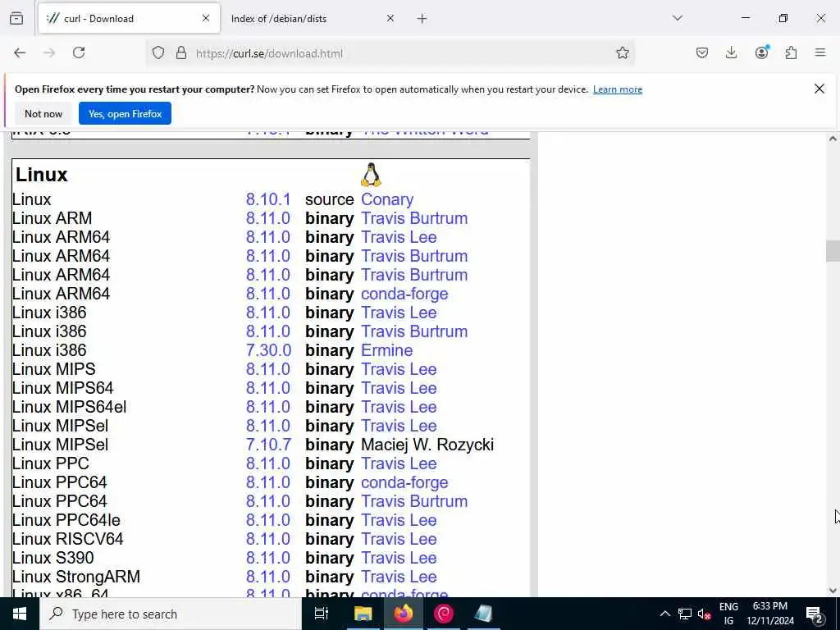This screenshot has height=630, width=840.
Task: Open Travis Lee link for Linux StrongARM
Action: (399, 577)
